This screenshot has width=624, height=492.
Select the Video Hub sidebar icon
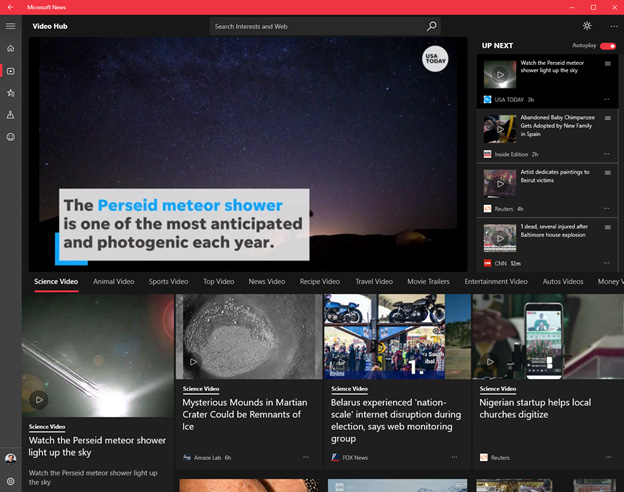click(x=11, y=71)
